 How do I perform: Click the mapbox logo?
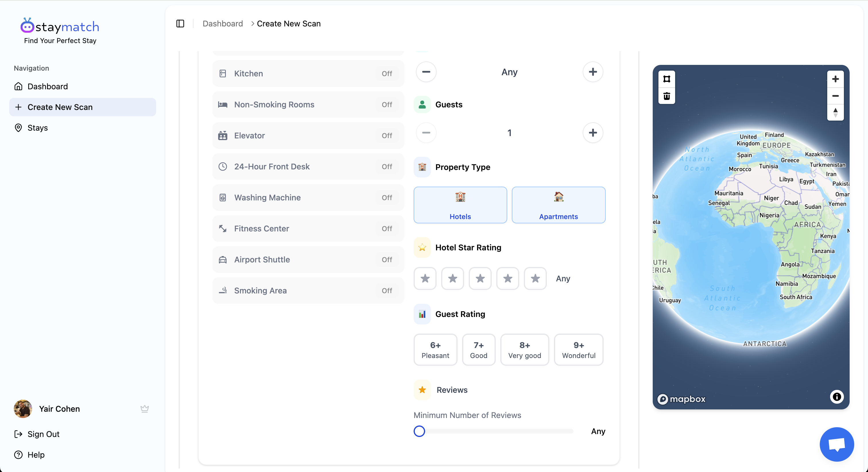coord(681,399)
